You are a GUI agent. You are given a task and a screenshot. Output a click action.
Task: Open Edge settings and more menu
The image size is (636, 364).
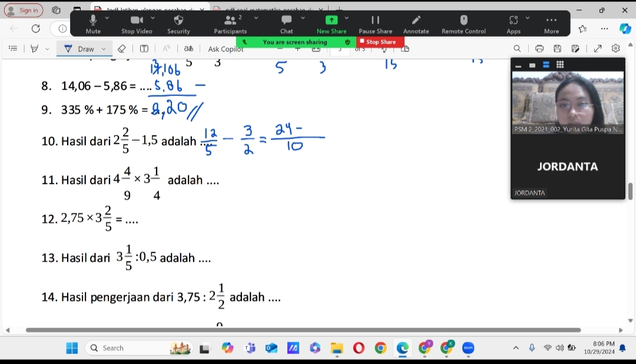click(604, 29)
